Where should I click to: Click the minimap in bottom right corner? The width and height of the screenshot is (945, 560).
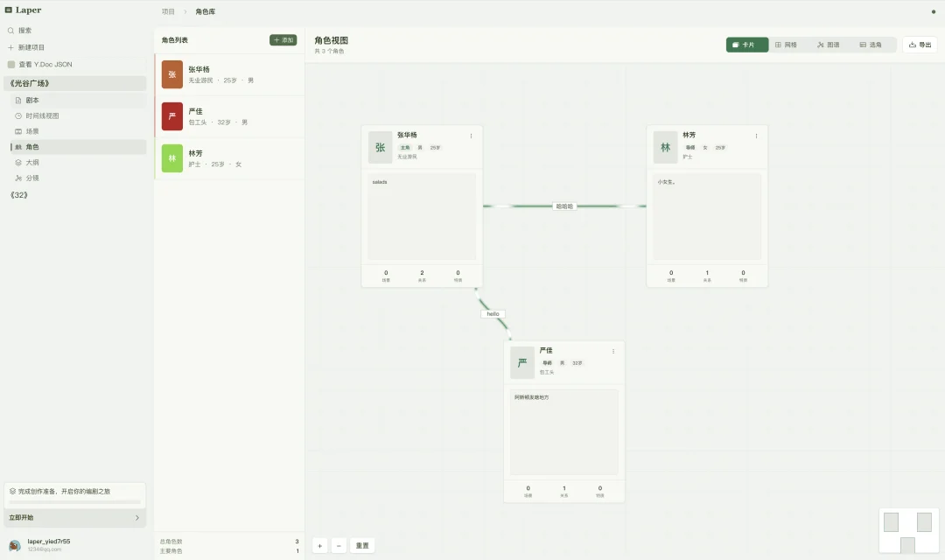907,530
